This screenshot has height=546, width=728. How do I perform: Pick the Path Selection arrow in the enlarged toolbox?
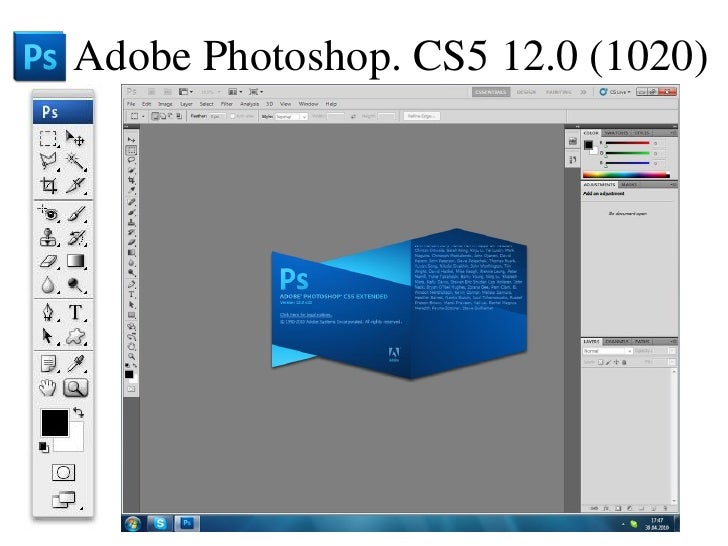point(47,336)
